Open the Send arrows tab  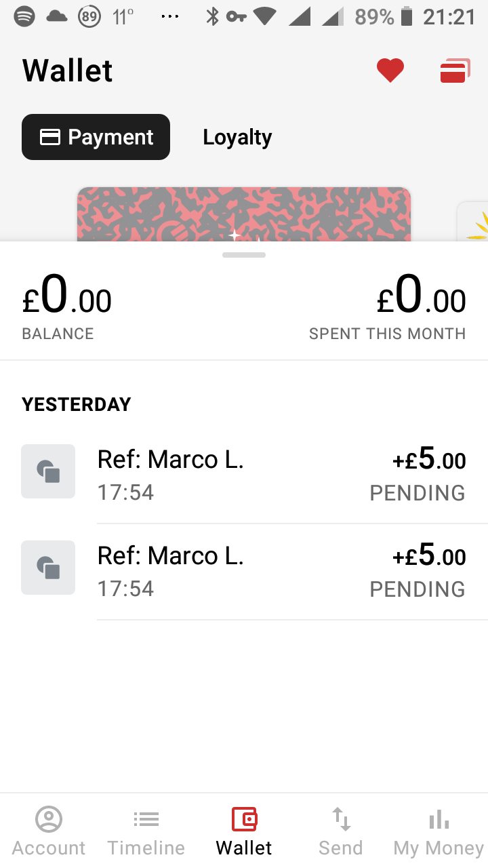coord(341,831)
